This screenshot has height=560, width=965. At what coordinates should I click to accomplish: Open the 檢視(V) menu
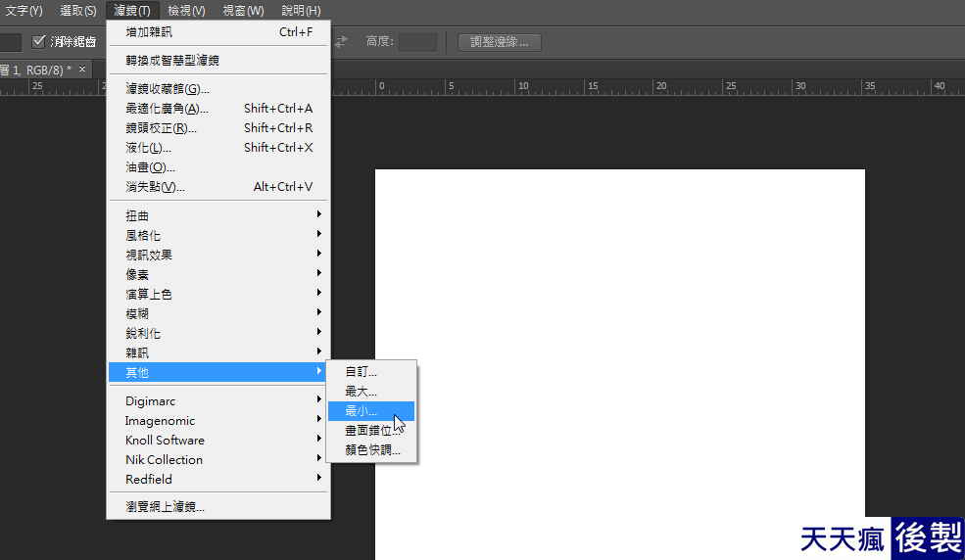pyautogui.click(x=186, y=11)
